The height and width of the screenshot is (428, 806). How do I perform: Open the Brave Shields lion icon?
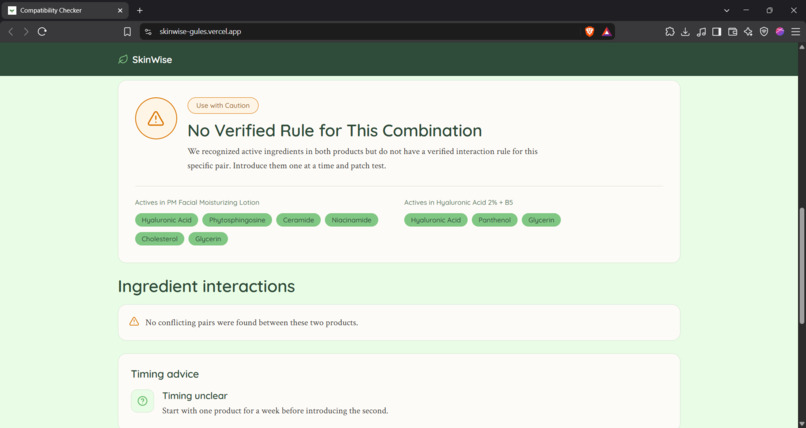[x=590, y=32]
